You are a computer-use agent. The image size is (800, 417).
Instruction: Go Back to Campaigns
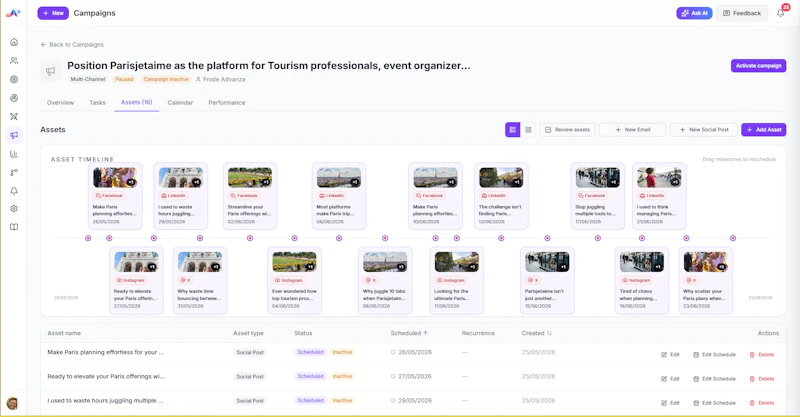(72, 44)
